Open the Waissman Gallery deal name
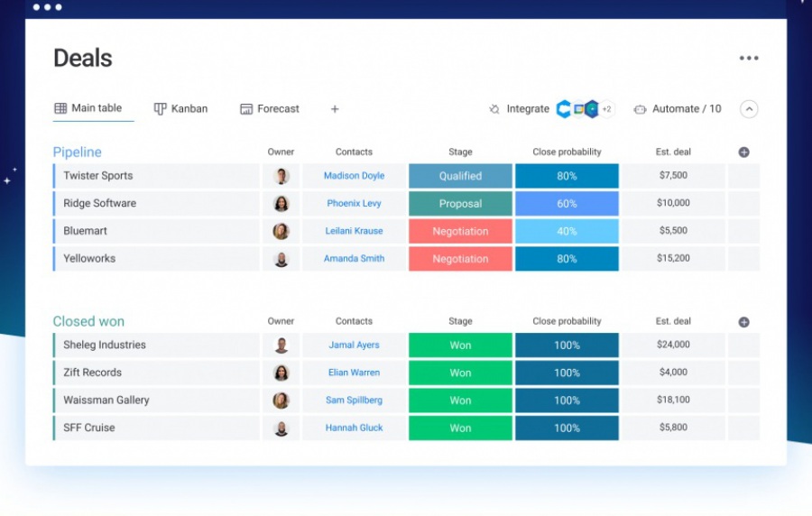The height and width of the screenshot is (516, 812). pos(106,400)
